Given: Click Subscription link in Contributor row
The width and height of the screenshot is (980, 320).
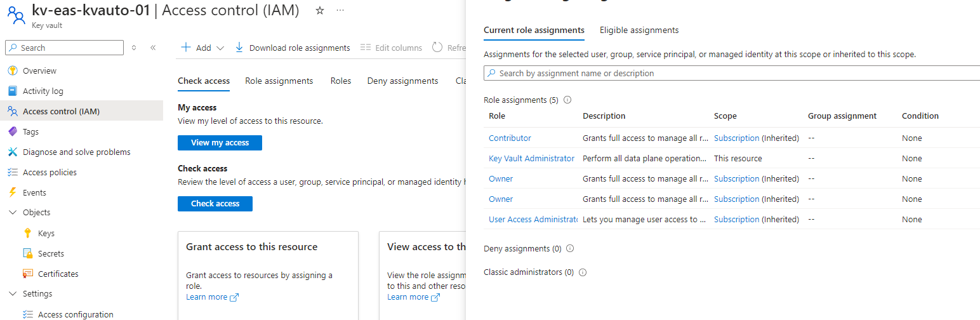Looking at the screenshot, I should tap(736, 138).
